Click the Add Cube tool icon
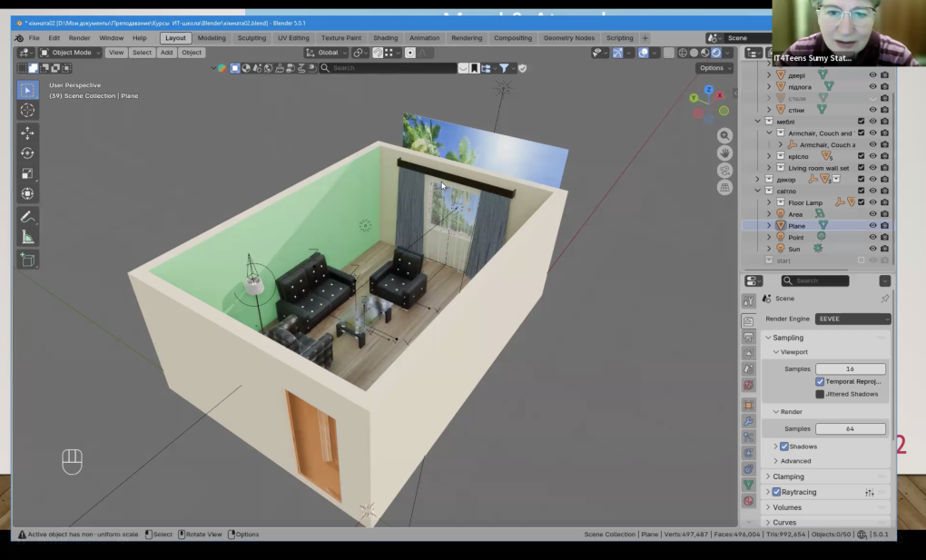 [28, 260]
